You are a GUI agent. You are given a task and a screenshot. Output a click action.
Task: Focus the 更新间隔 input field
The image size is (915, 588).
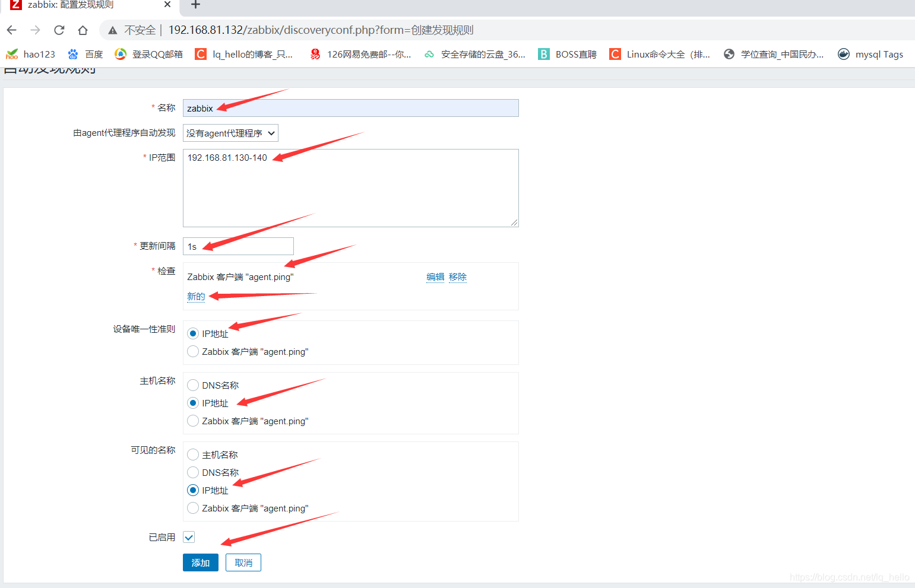[238, 246]
